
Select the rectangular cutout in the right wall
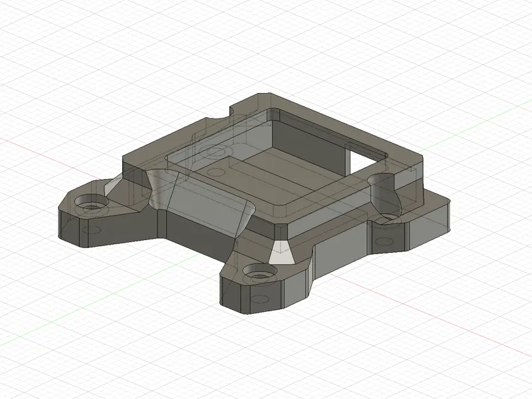[x=364, y=158]
